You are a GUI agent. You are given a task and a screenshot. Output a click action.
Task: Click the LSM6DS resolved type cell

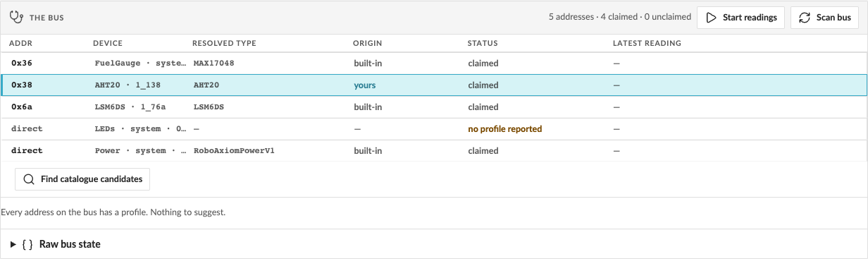pos(209,107)
